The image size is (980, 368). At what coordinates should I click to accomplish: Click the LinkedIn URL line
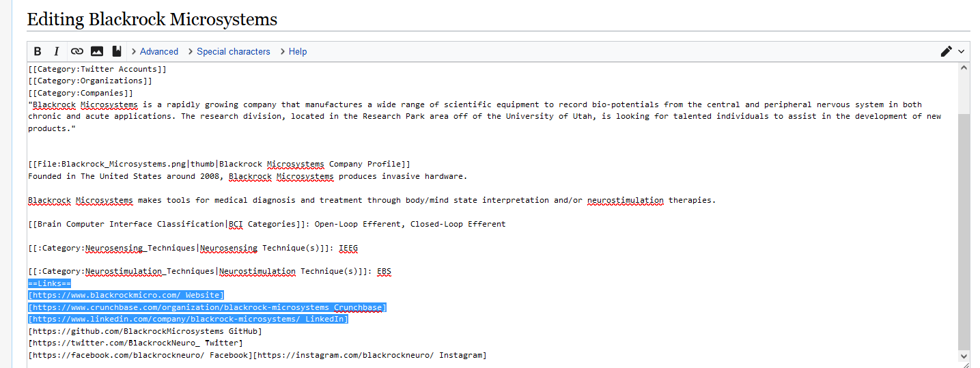(188, 320)
